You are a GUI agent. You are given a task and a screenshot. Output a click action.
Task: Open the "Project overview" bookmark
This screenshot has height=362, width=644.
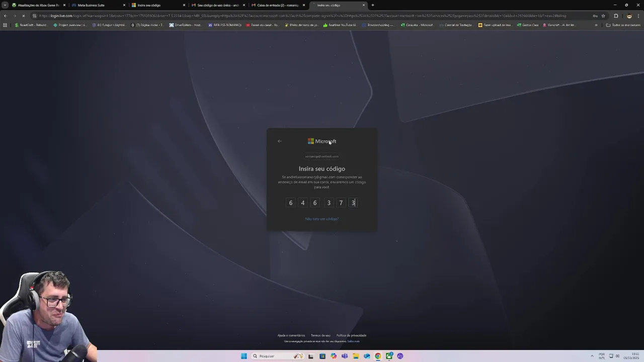[x=70, y=25]
